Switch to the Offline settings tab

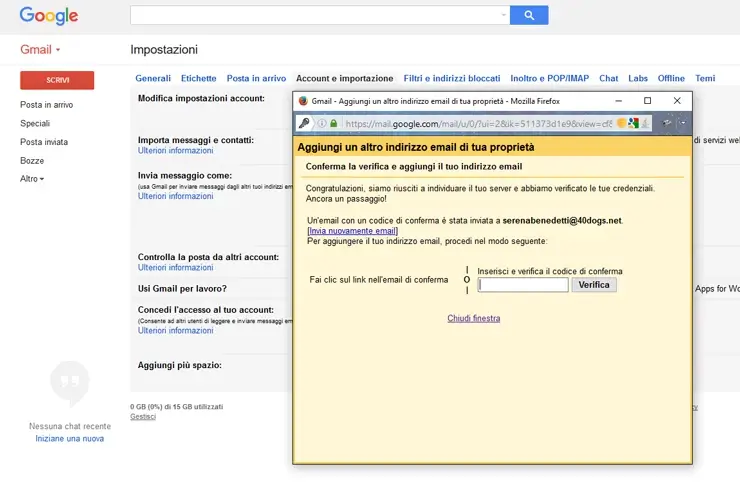tap(671, 78)
